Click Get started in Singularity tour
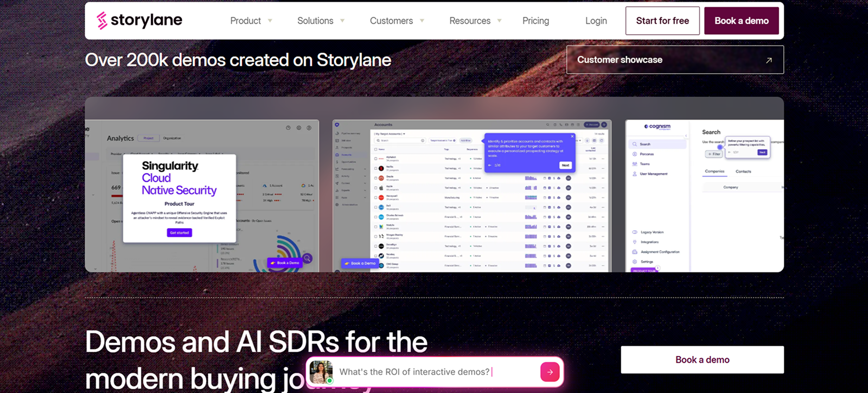The image size is (868, 393). pyautogui.click(x=180, y=232)
